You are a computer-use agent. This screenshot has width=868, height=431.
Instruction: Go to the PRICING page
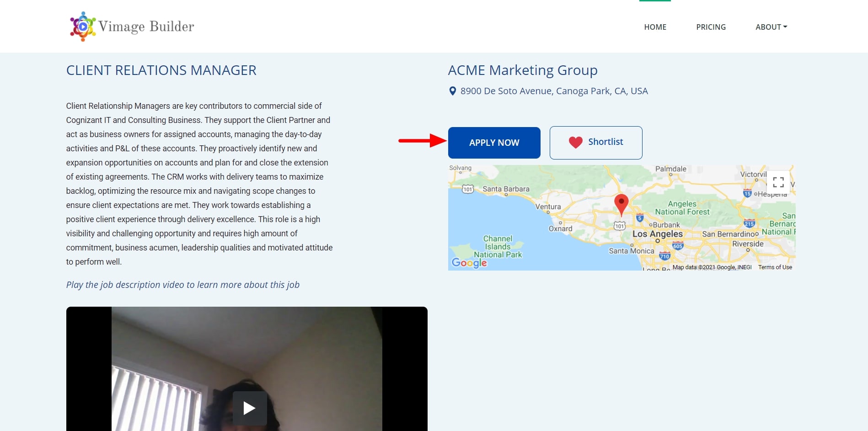pos(711,27)
